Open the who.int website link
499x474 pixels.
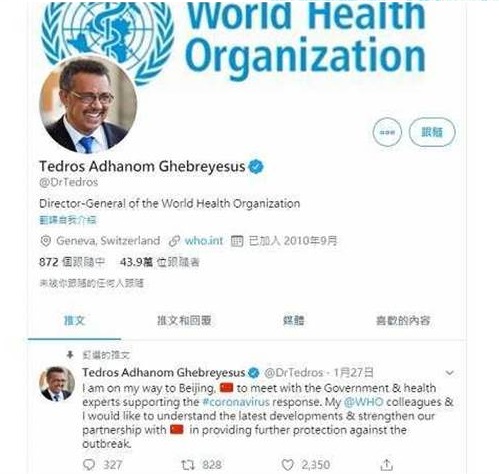pyautogui.click(x=204, y=241)
